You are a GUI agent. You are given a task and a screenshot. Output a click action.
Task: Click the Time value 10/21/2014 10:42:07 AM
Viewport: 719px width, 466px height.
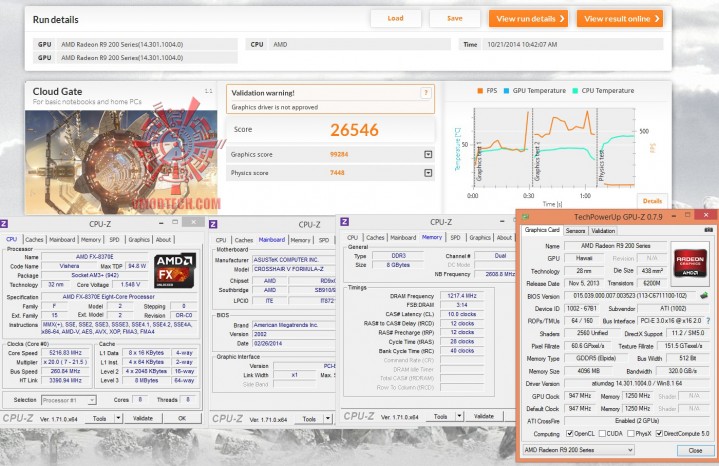pos(522,44)
